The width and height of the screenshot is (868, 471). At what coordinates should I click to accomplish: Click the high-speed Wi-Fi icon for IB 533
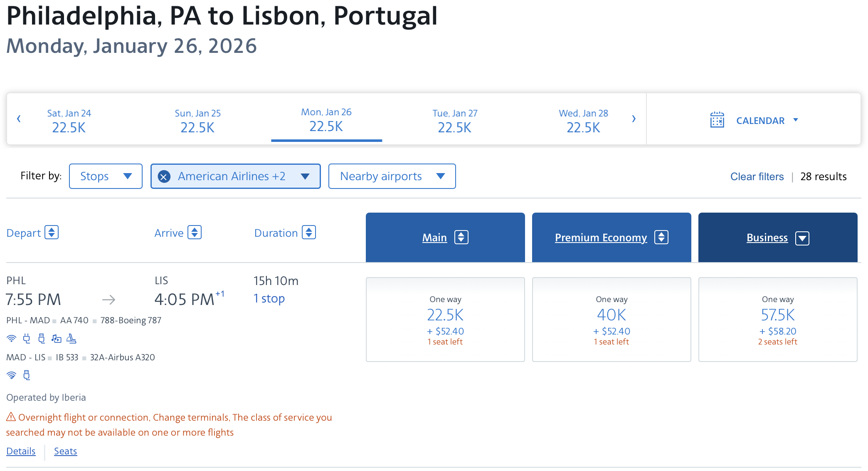tap(12, 375)
